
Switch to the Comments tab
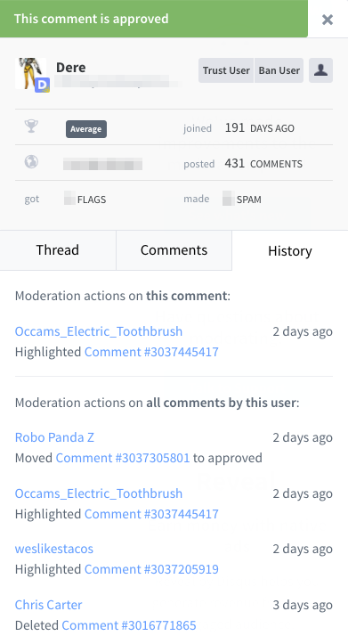174,250
